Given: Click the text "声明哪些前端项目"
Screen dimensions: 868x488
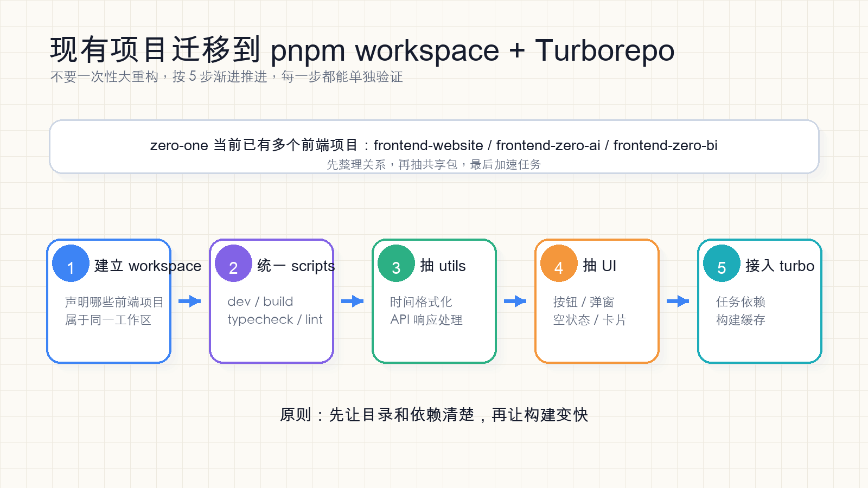Looking at the screenshot, I should point(114,302).
